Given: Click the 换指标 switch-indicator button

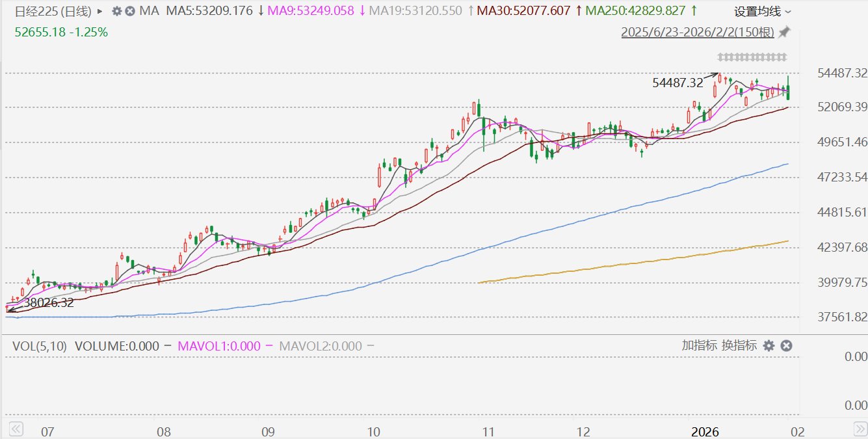Looking at the screenshot, I should tap(739, 345).
